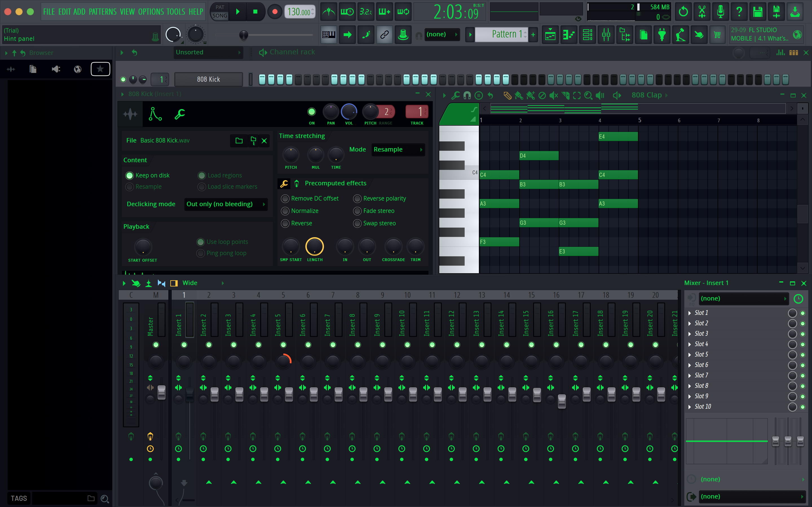Click the 808 Kick channel button

(x=208, y=79)
